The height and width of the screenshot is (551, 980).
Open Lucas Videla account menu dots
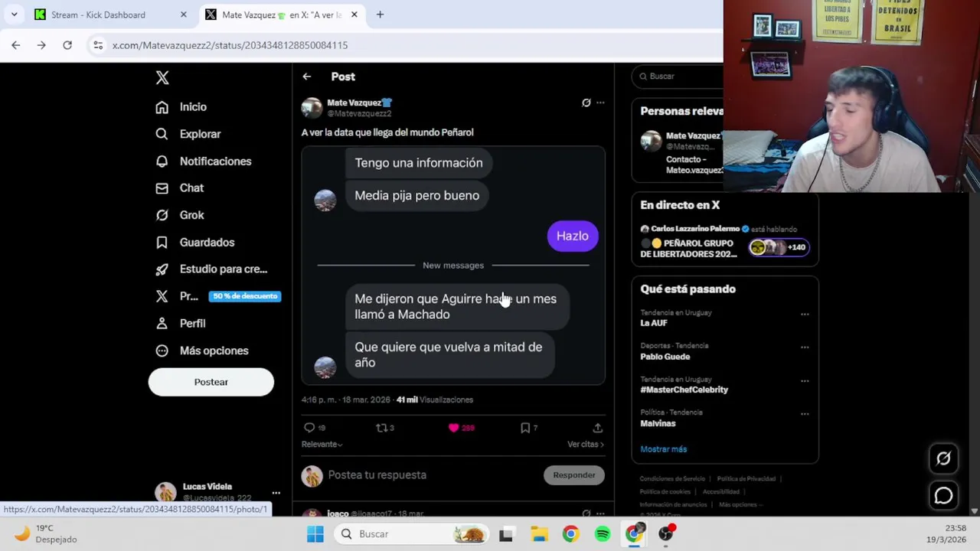[x=276, y=493]
